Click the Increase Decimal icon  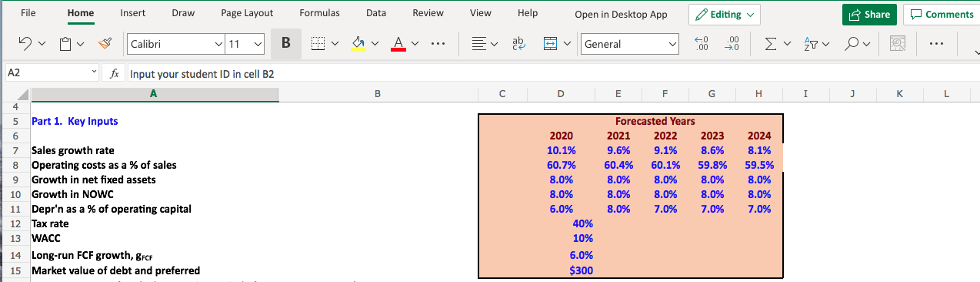click(702, 45)
